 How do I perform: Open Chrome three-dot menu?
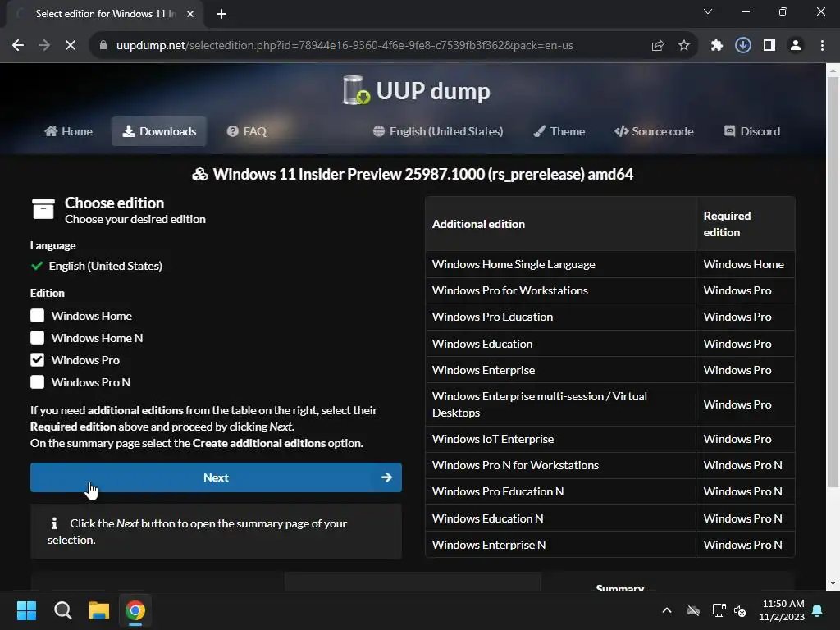pyautogui.click(x=822, y=46)
